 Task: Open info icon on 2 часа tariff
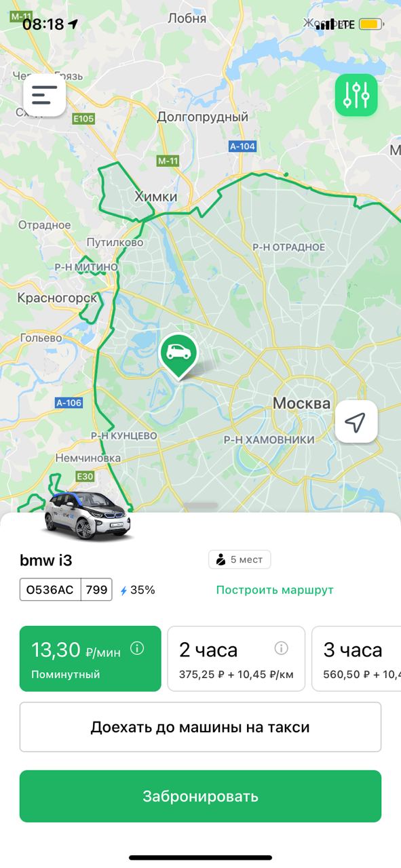(x=281, y=649)
